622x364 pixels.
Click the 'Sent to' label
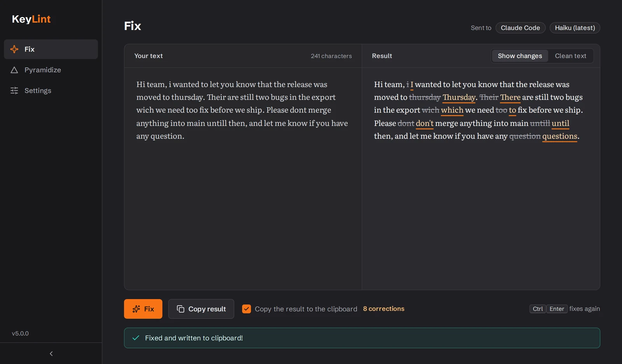481,28
